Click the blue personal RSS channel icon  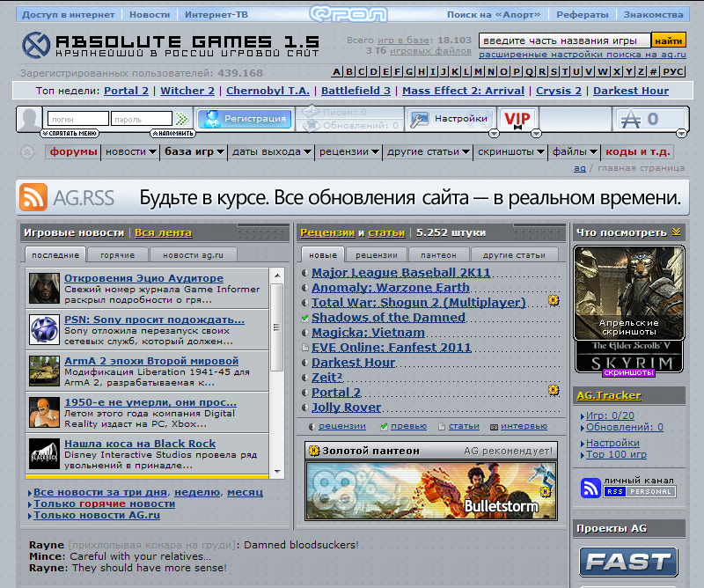[x=590, y=488]
